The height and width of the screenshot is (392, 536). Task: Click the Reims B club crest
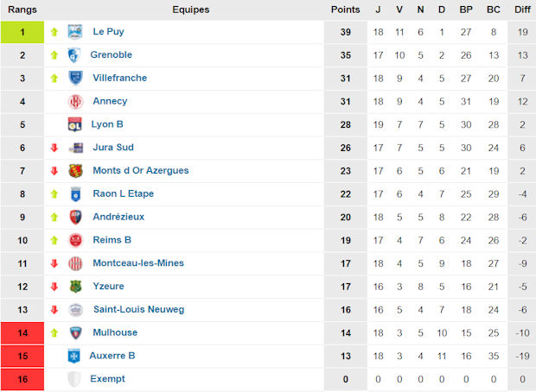click(x=75, y=240)
